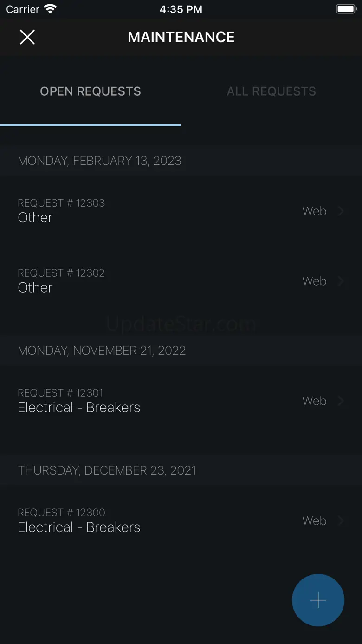
Task: Open request # 12300 via its arrow
Action: pos(341,521)
